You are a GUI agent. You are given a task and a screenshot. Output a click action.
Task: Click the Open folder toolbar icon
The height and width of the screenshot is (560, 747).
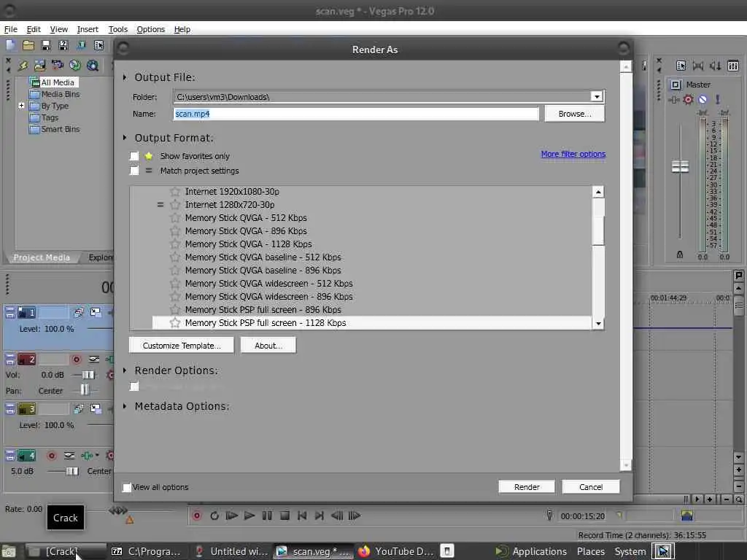tap(28, 45)
